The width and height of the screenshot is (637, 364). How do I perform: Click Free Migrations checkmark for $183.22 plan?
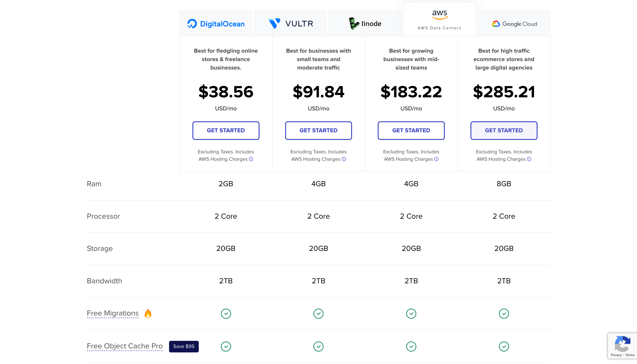click(411, 313)
